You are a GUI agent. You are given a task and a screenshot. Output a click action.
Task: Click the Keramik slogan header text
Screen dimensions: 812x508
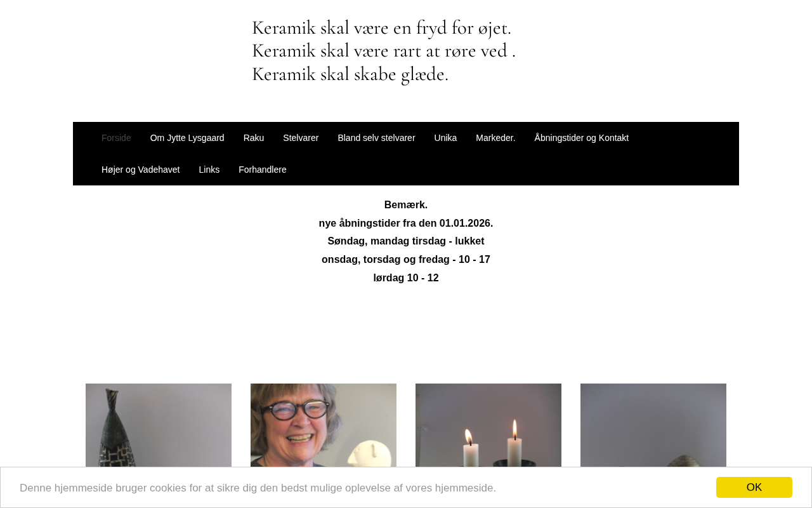pyautogui.click(x=383, y=51)
